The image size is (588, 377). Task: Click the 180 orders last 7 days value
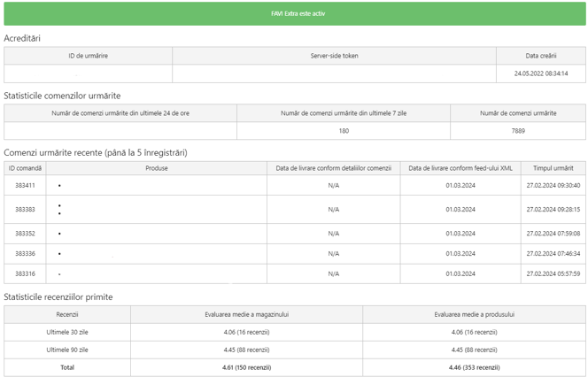[344, 131]
